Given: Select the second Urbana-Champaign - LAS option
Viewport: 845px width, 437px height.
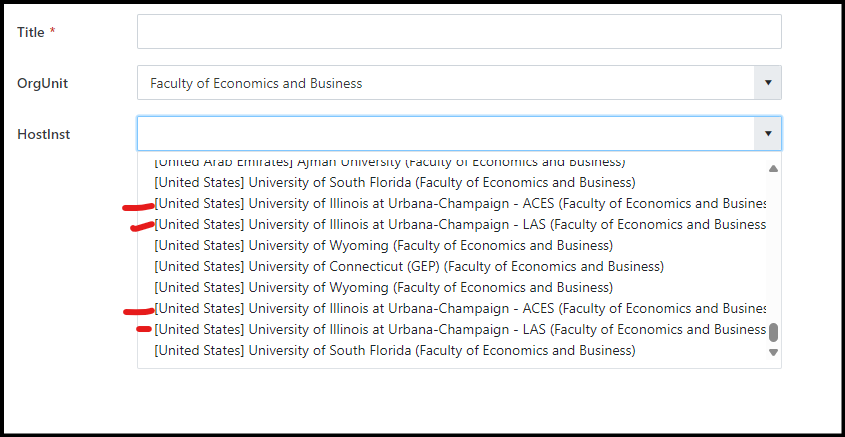Looking at the screenshot, I should point(460,330).
